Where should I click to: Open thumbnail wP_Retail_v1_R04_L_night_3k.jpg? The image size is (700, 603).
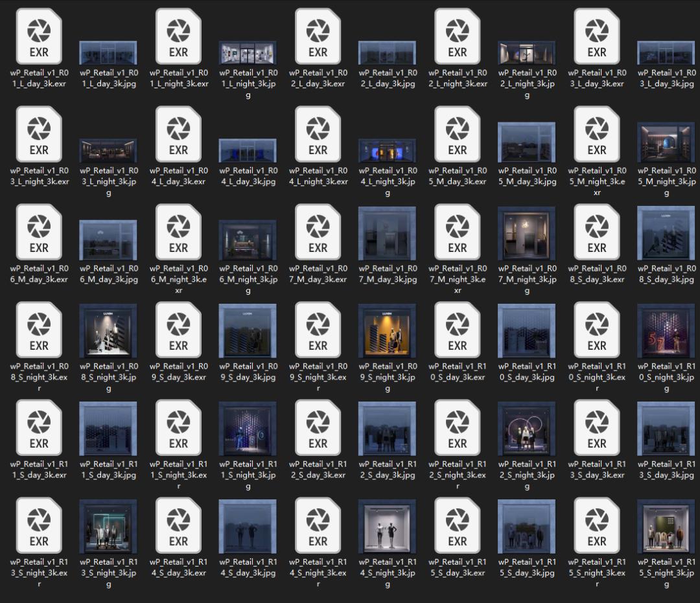pos(387,150)
